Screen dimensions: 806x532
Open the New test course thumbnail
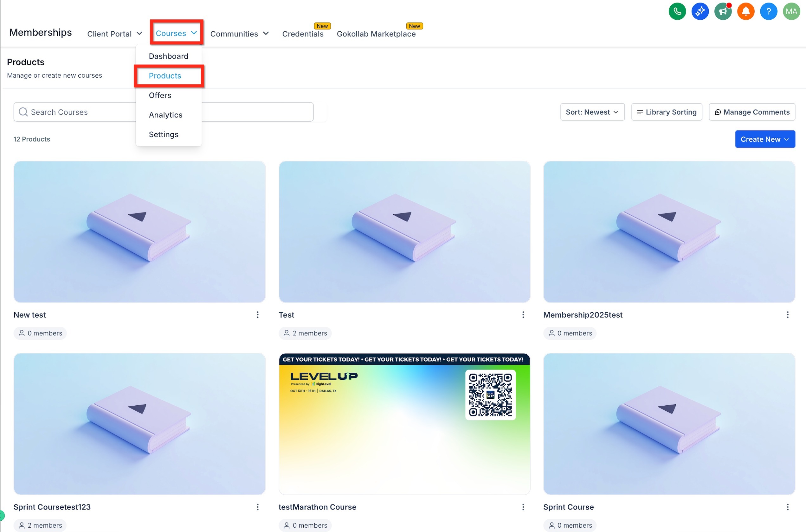click(x=139, y=232)
